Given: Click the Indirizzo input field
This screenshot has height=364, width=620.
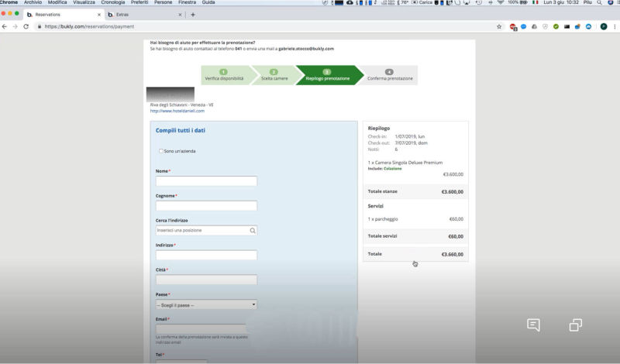Looking at the screenshot, I should [206, 255].
